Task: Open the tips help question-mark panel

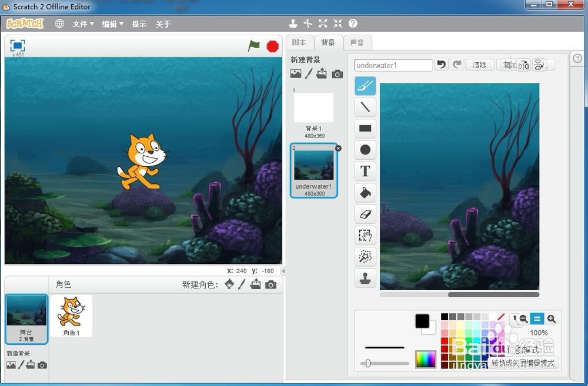Action: 577,58
